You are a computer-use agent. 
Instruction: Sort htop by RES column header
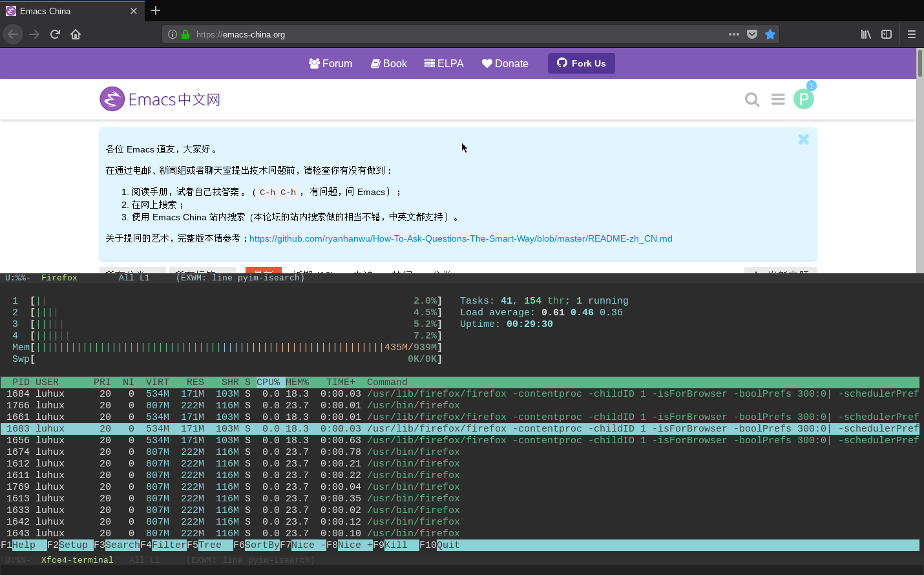pos(195,382)
